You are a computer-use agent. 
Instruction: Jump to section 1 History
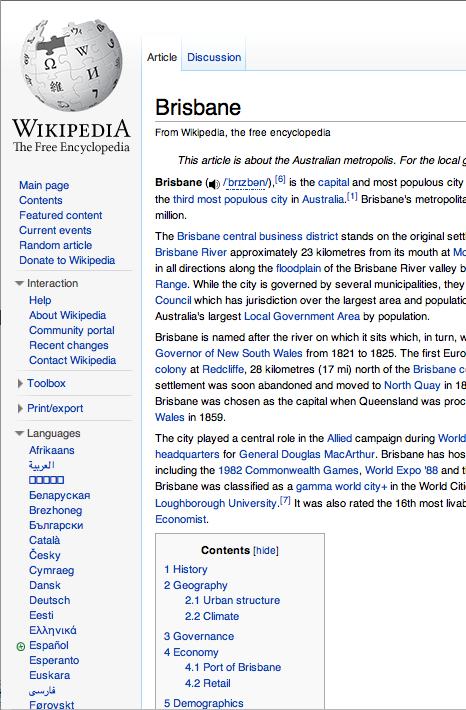coord(186,569)
